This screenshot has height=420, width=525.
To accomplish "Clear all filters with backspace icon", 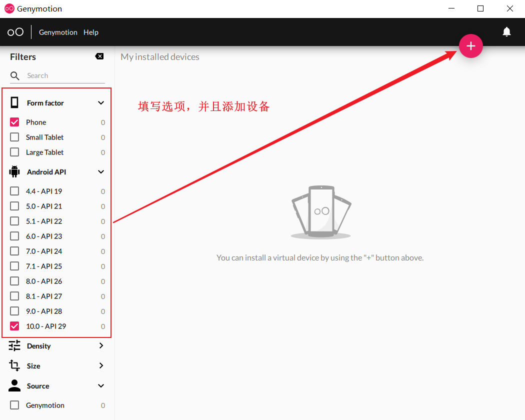I will [x=99, y=56].
